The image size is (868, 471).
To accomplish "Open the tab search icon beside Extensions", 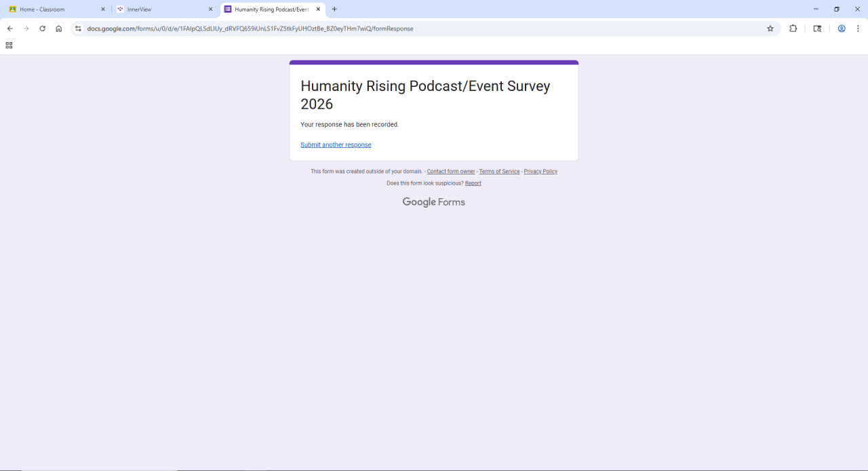I will (x=817, y=29).
